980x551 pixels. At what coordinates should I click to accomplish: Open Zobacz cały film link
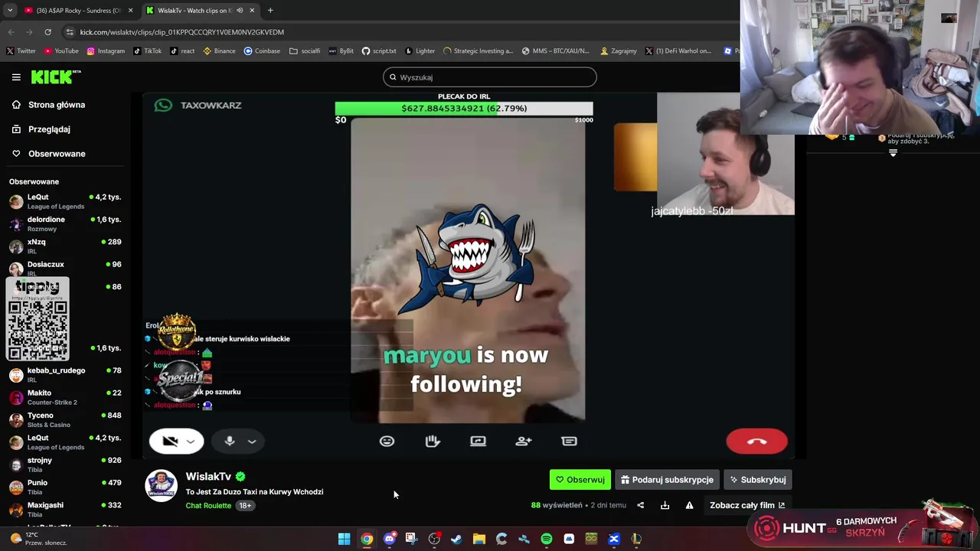point(747,505)
